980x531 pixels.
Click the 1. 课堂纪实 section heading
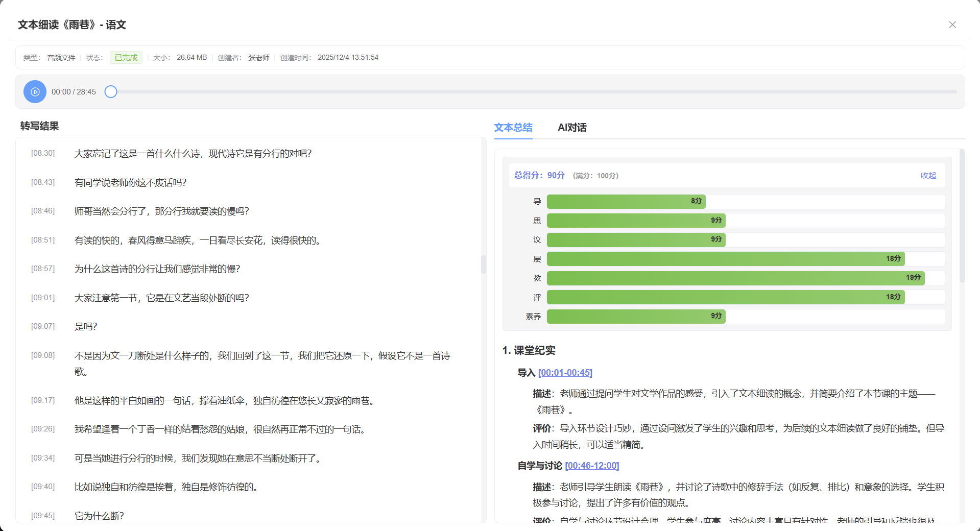point(529,350)
